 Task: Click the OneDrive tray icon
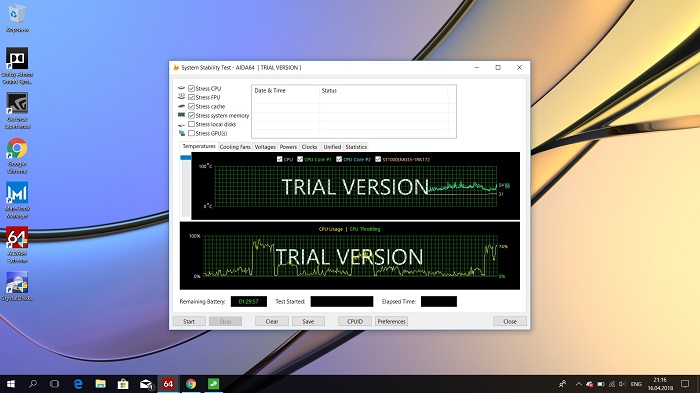pos(590,384)
